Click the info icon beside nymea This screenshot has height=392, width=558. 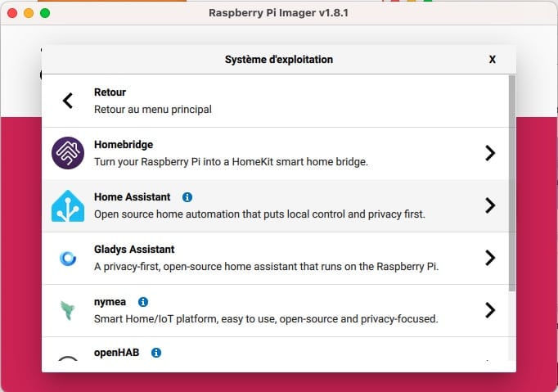143,302
